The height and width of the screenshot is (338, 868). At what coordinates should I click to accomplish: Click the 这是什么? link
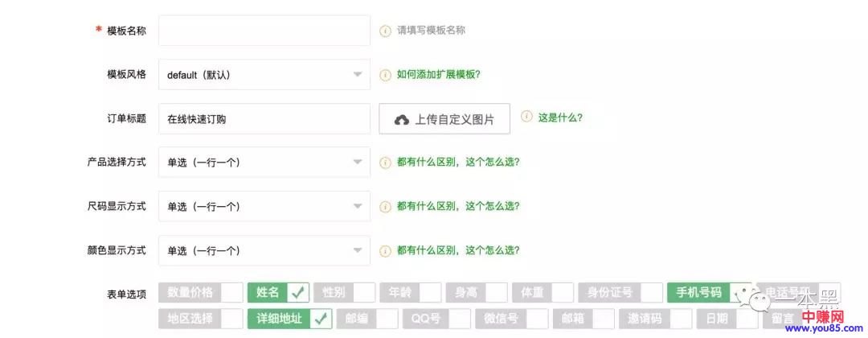(x=560, y=117)
